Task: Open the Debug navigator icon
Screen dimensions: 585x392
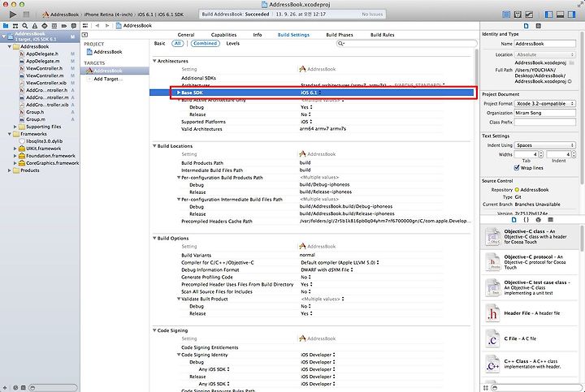Action: coord(54,26)
